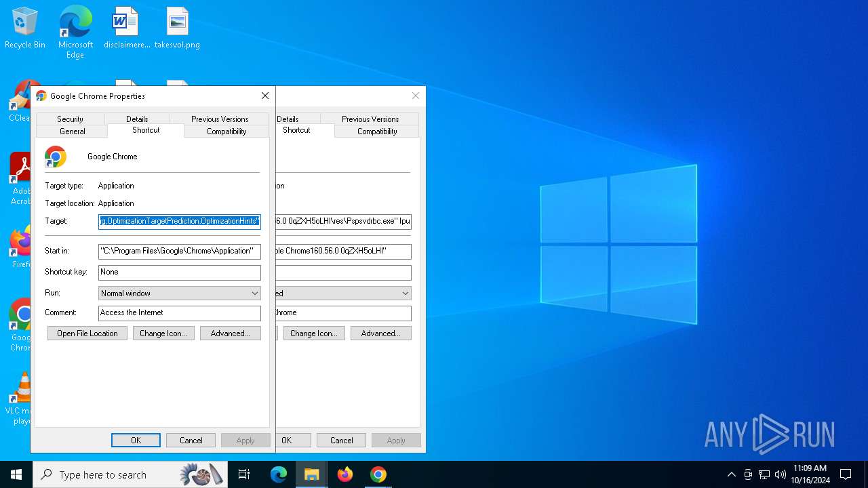
Task: Click Change Icon button in the front dialog
Action: pyautogui.click(x=163, y=333)
